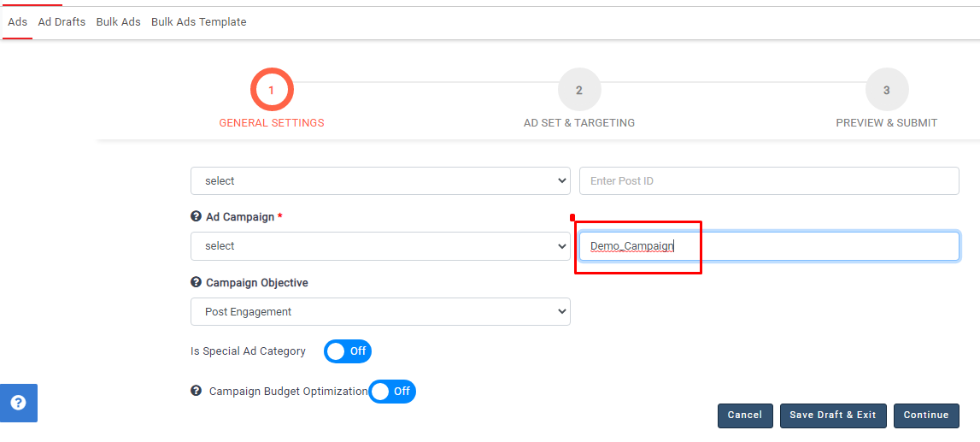Go to step 2 Ad Set & Targeting
The width and height of the screenshot is (980, 442).
click(x=579, y=90)
